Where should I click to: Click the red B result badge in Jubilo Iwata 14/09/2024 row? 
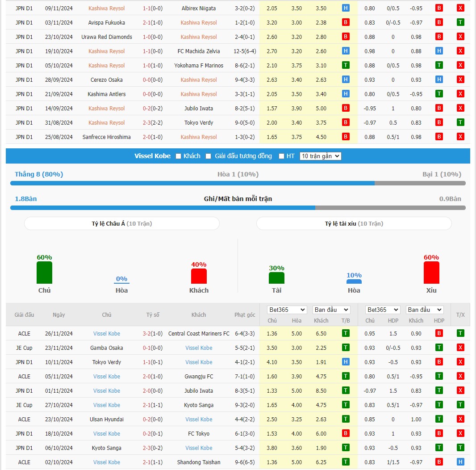point(346,108)
